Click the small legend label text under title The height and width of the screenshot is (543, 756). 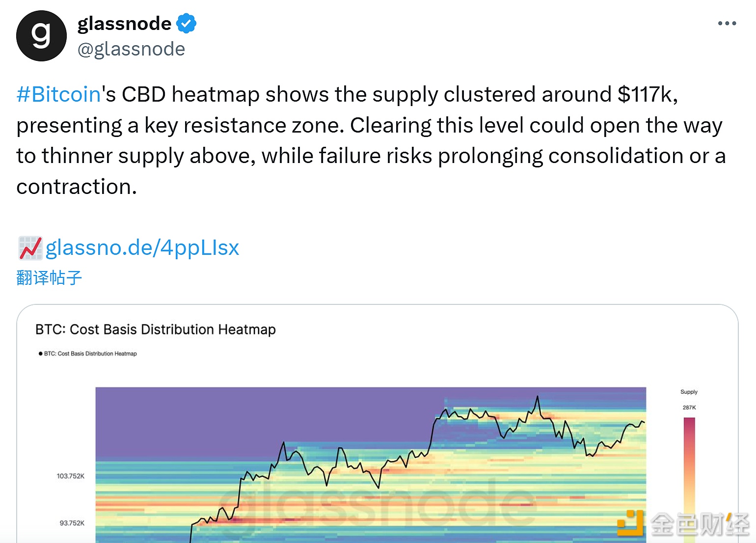click(x=90, y=353)
